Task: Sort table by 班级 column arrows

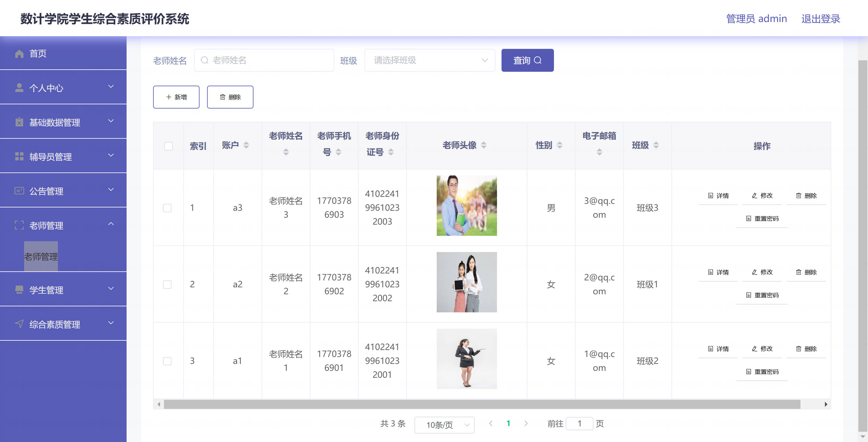Action: coord(656,145)
